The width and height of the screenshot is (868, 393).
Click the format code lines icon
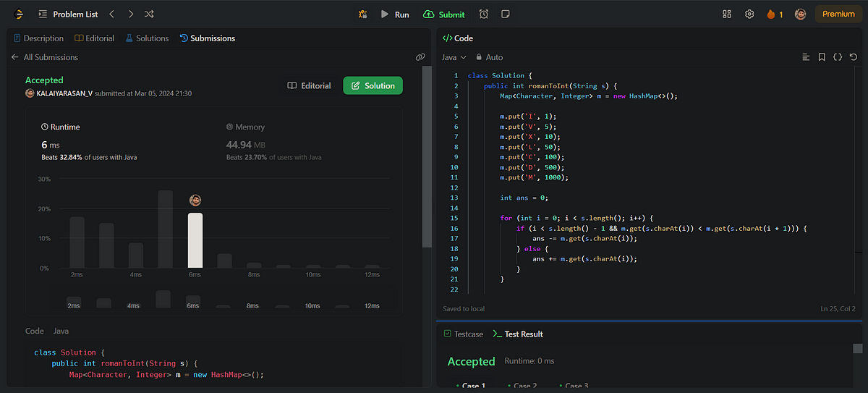(806, 57)
